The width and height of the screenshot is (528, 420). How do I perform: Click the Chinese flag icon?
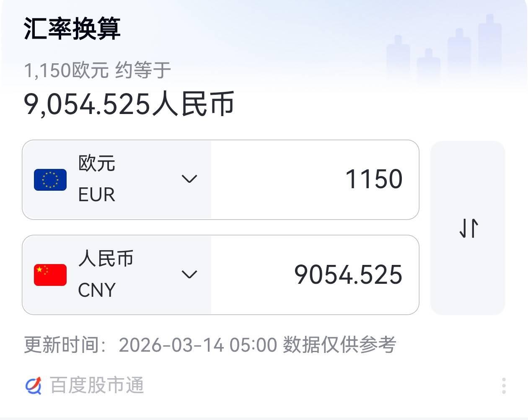click(50, 275)
